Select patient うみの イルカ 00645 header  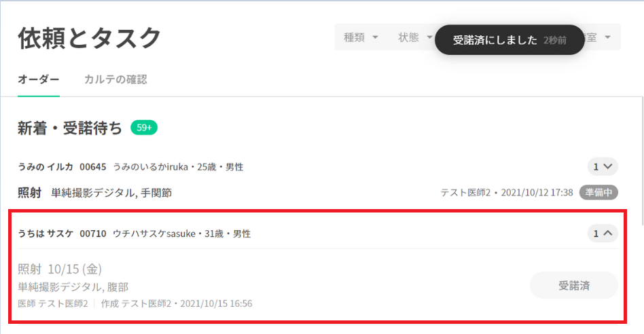point(130,167)
